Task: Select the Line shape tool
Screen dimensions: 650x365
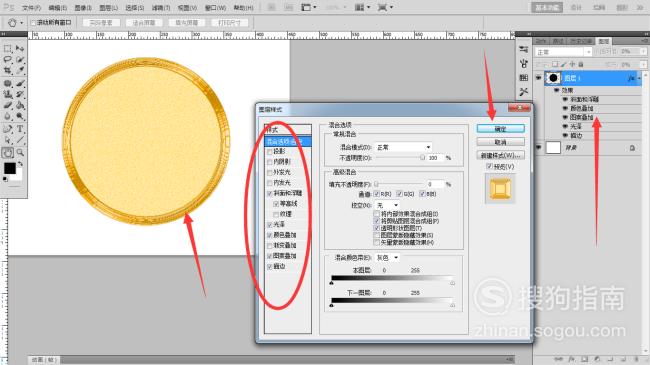Action: point(19,140)
